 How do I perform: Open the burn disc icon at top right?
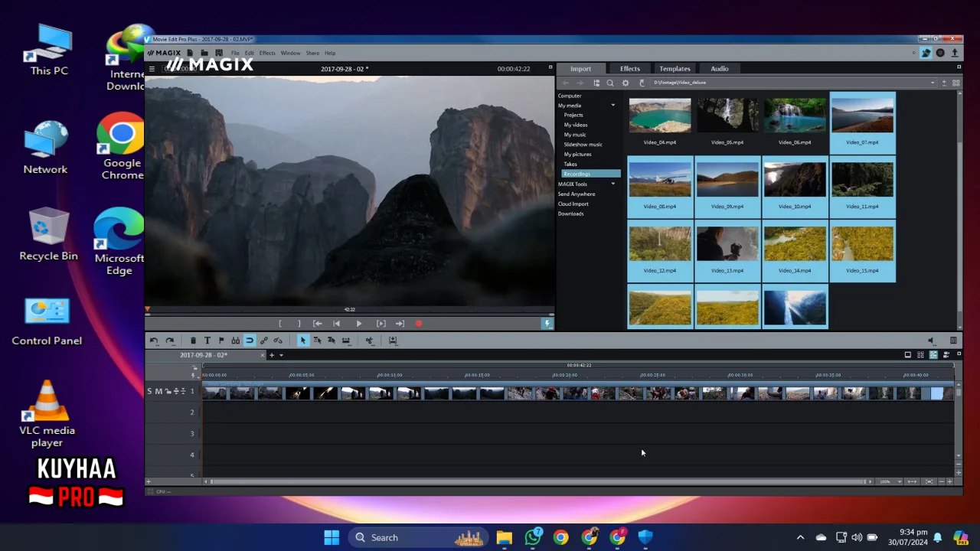940,53
